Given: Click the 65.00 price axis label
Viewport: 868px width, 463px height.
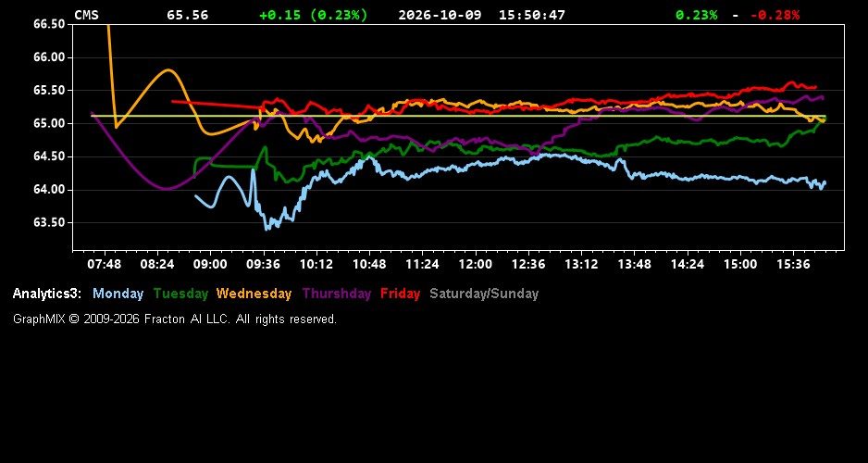Looking at the screenshot, I should (x=49, y=123).
